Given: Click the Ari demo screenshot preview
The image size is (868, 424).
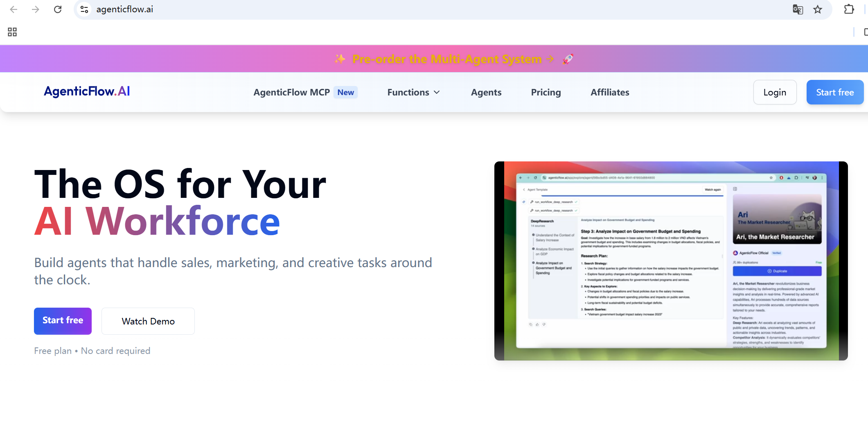Looking at the screenshot, I should pyautogui.click(x=671, y=261).
